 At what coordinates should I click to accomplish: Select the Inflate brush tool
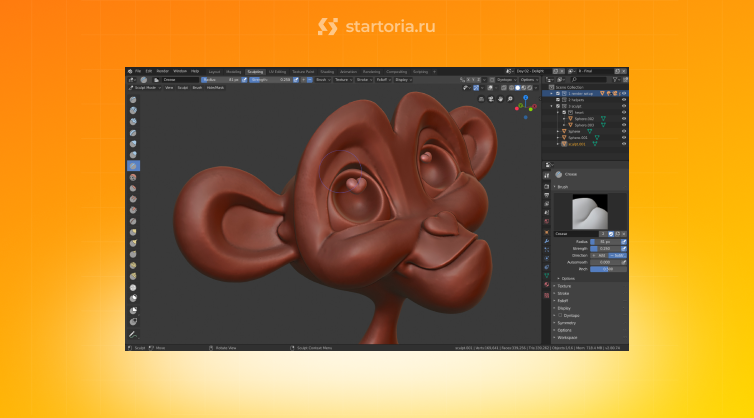[133, 144]
